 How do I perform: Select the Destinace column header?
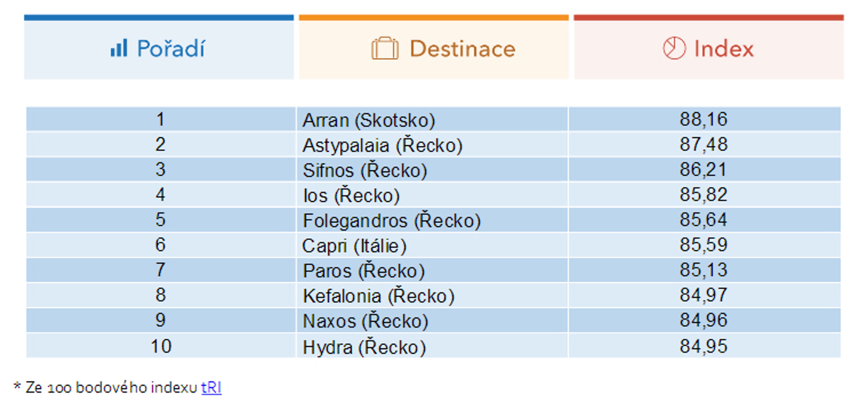coord(434,47)
